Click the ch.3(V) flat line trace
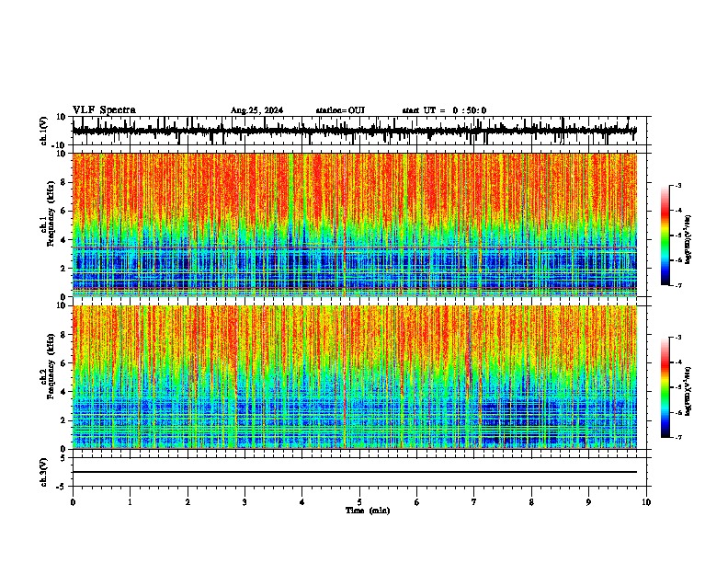Image resolution: width=728 pixels, height=563 pixels. tap(355, 472)
